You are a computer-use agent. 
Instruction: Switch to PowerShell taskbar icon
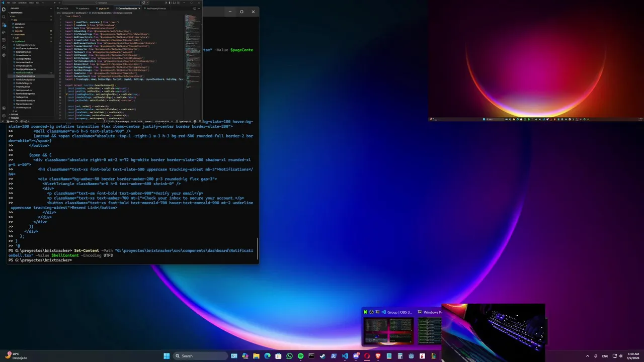click(x=334, y=356)
